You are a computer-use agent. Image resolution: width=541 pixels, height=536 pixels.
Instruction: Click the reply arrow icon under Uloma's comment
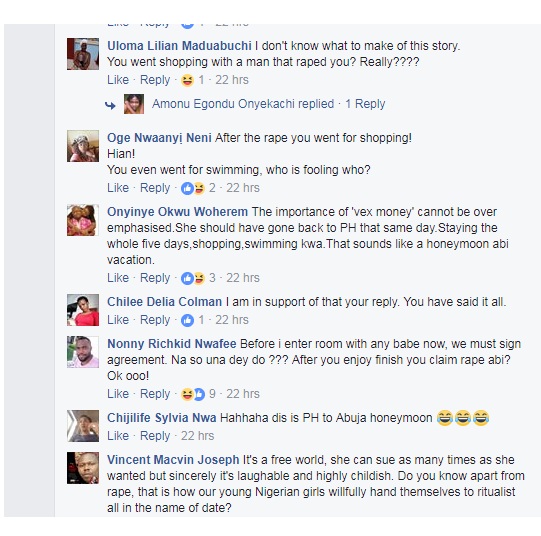click(x=110, y=105)
